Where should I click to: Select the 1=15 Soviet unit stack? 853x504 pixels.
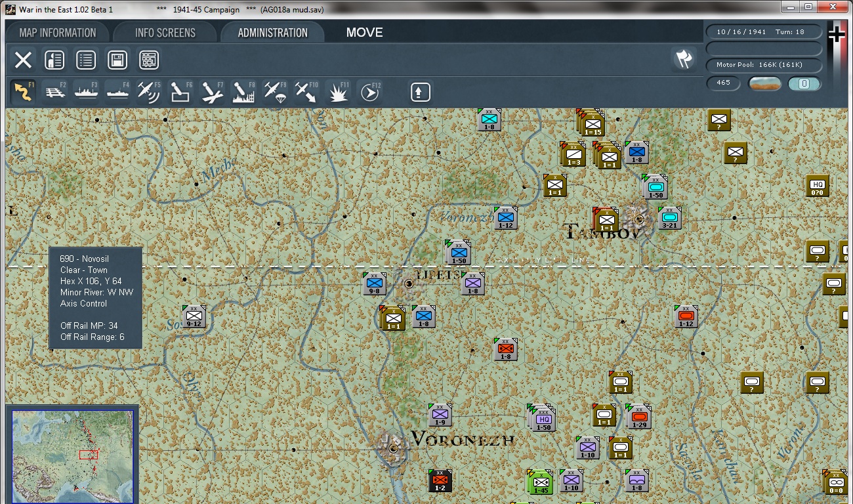(x=593, y=123)
